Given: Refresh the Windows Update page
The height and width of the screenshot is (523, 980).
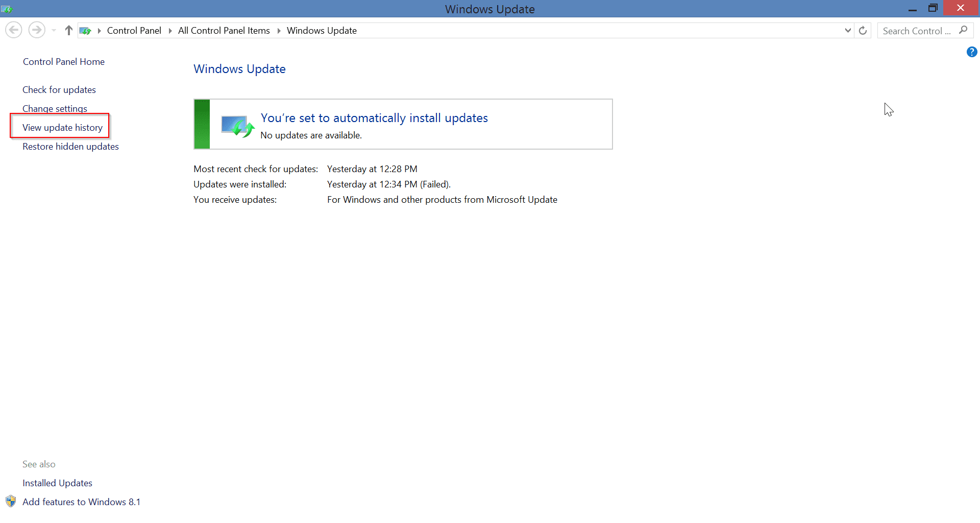Looking at the screenshot, I should coord(863,31).
